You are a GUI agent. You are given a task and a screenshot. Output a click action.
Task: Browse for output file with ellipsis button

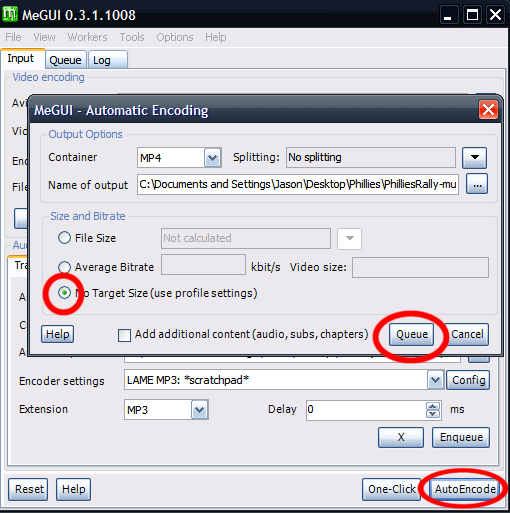click(477, 184)
